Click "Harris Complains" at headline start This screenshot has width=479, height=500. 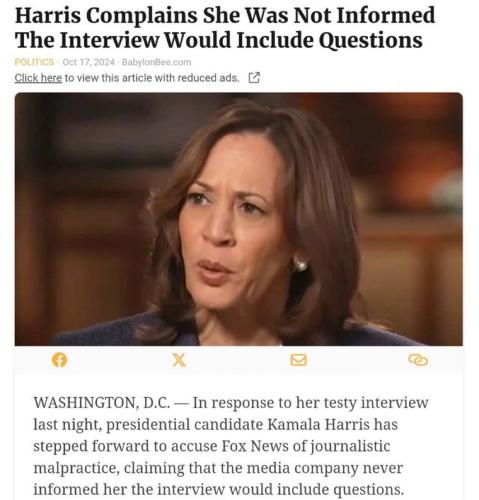click(x=106, y=16)
